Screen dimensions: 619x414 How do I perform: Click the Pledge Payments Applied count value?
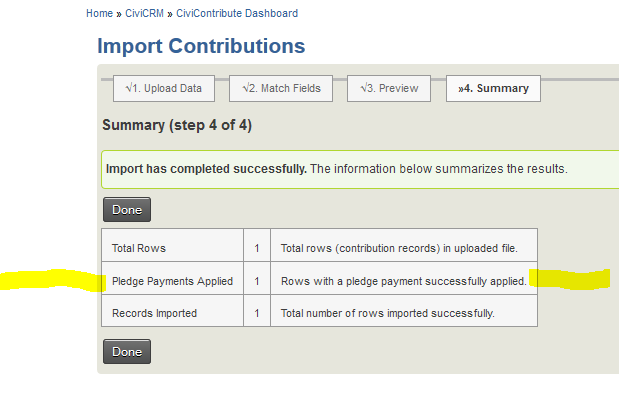click(x=257, y=281)
